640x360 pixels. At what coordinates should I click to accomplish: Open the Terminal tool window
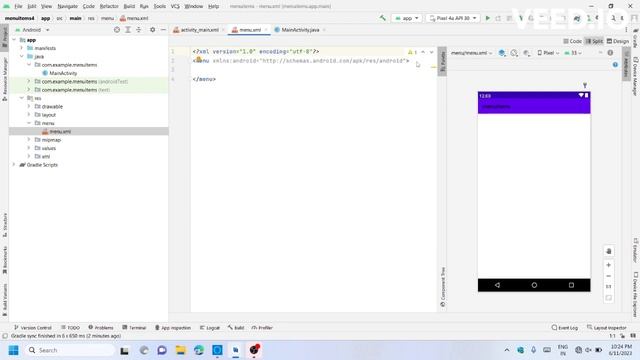point(134,328)
